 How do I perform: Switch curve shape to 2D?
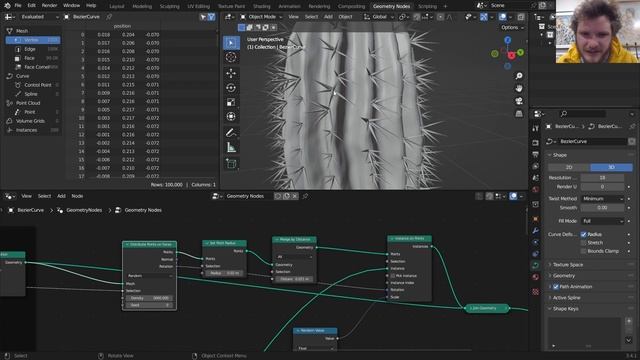(569, 167)
